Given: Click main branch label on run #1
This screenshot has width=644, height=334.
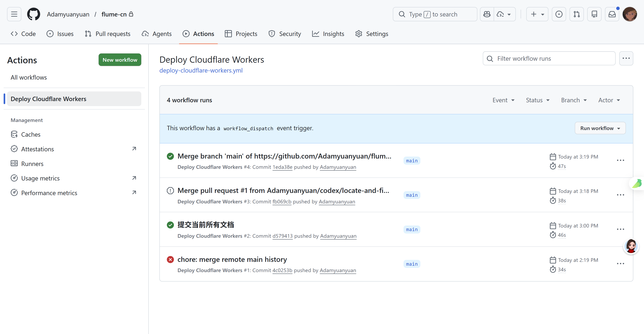Looking at the screenshot, I should click(412, 264).
